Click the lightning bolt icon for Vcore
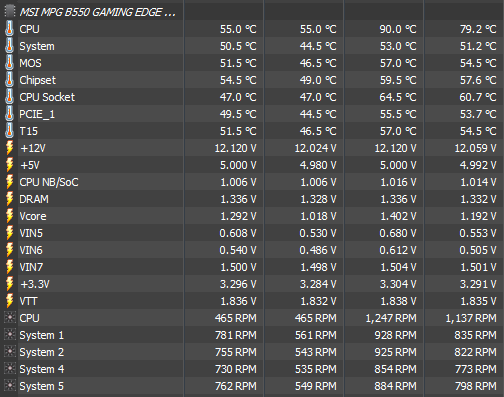Viewport: 504px width, 397px height. pos(10,216)
